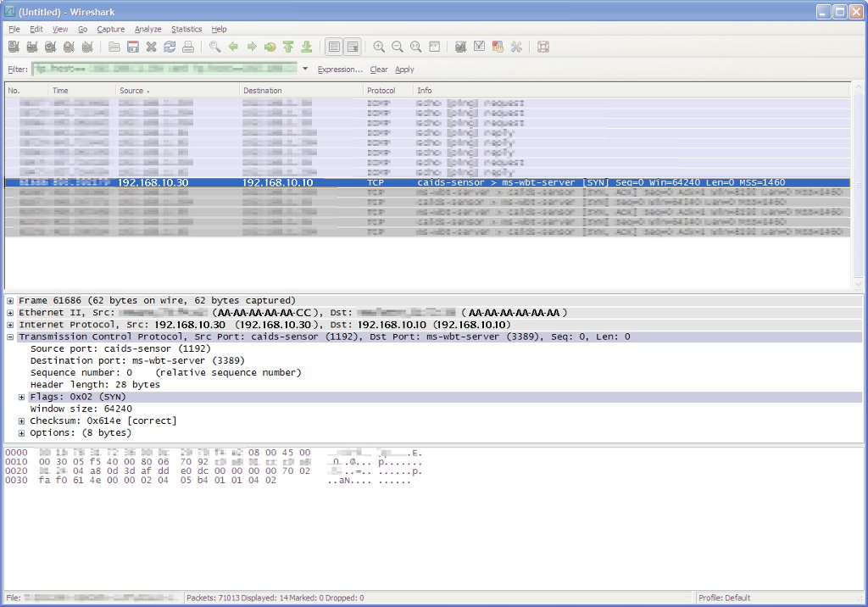Reload the current capture file

coord(170,47)
